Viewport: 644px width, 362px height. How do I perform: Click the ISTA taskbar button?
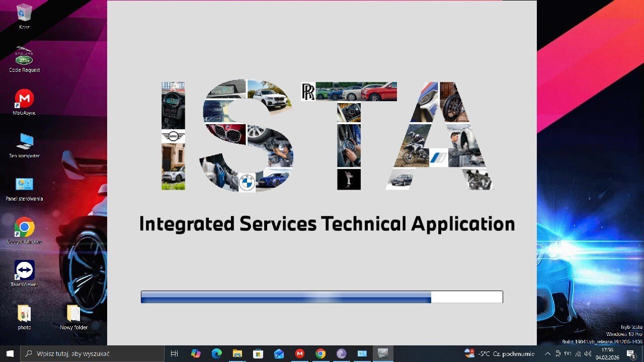pyautogui.click(x=383, y=353)
